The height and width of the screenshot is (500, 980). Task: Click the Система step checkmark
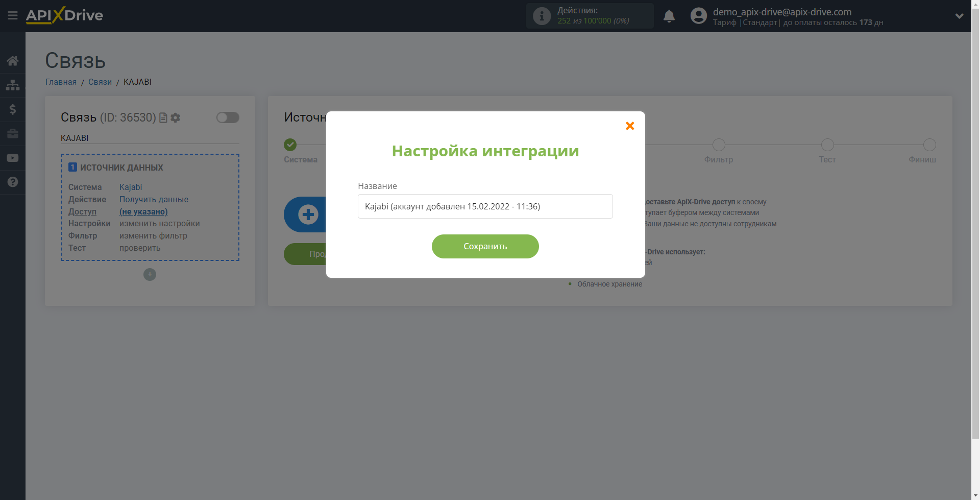point(290,145)
